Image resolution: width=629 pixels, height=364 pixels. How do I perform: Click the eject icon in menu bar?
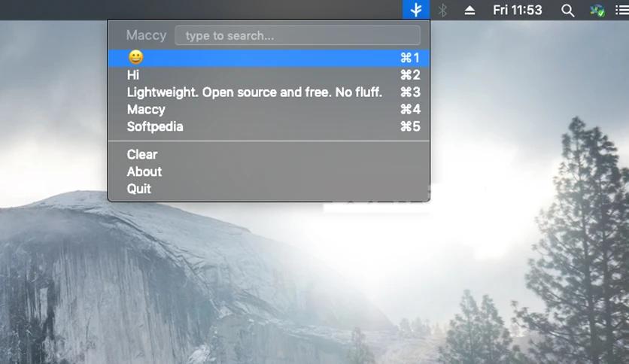[x=469, y=11]
